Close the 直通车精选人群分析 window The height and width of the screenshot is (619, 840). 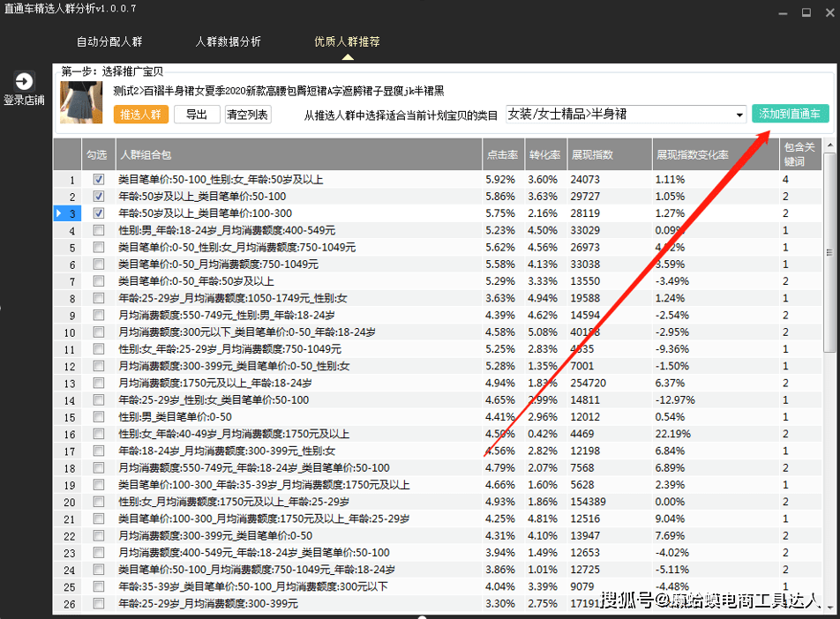point(829,12)
